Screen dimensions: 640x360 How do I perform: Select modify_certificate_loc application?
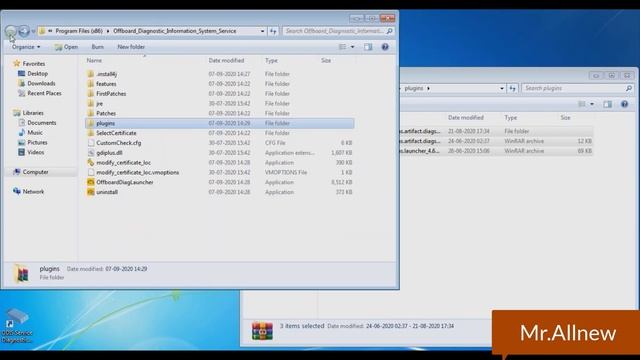pos(124,162)
